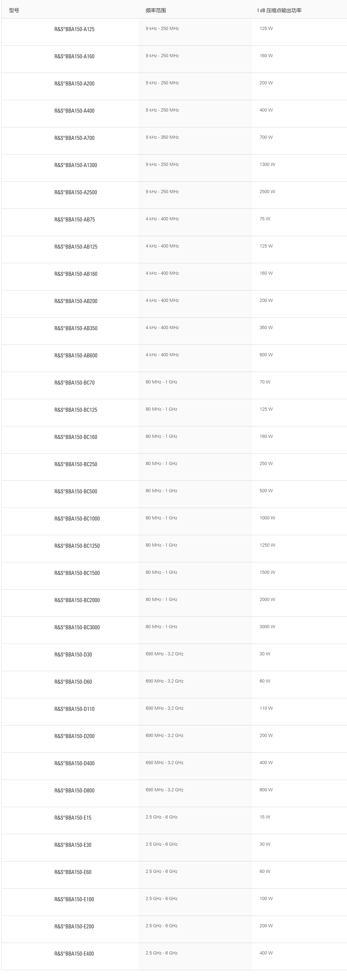The height and width of the screenshot is (980, 347).
Task: Open the R&S BBA150-D800 model link
Action: click(75, 791)
